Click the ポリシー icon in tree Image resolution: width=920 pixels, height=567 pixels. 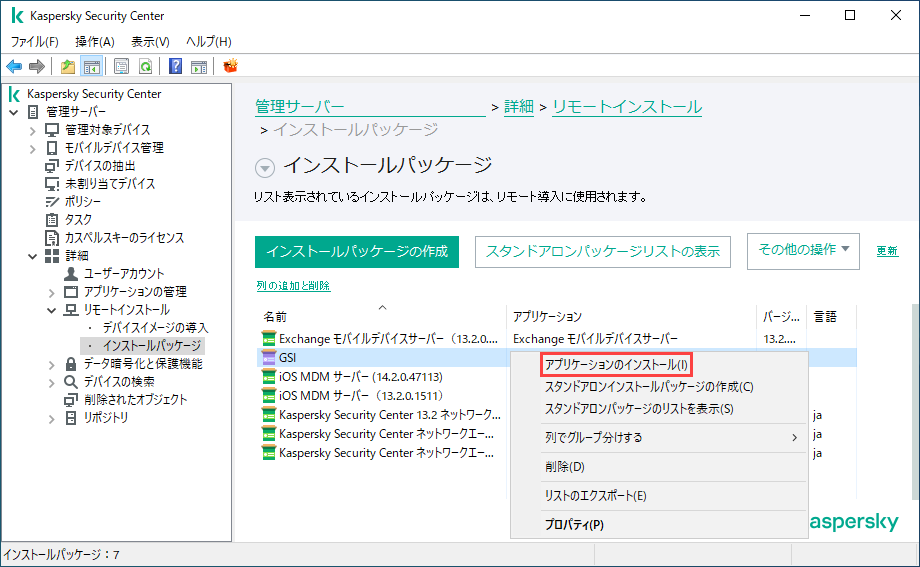coord(52,201)
